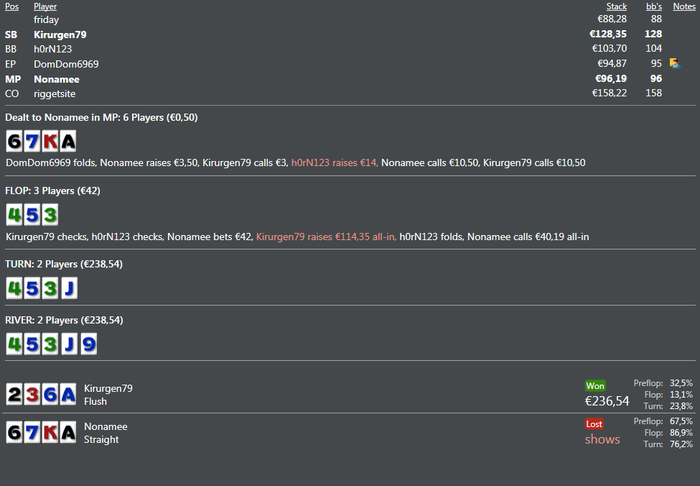Click player name h0rN123 in the BB row

click(x=53, y=49)
